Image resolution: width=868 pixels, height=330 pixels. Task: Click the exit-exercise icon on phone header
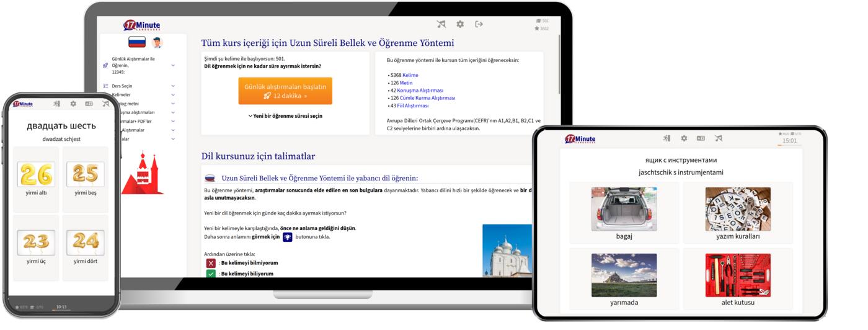click(56, 104)
